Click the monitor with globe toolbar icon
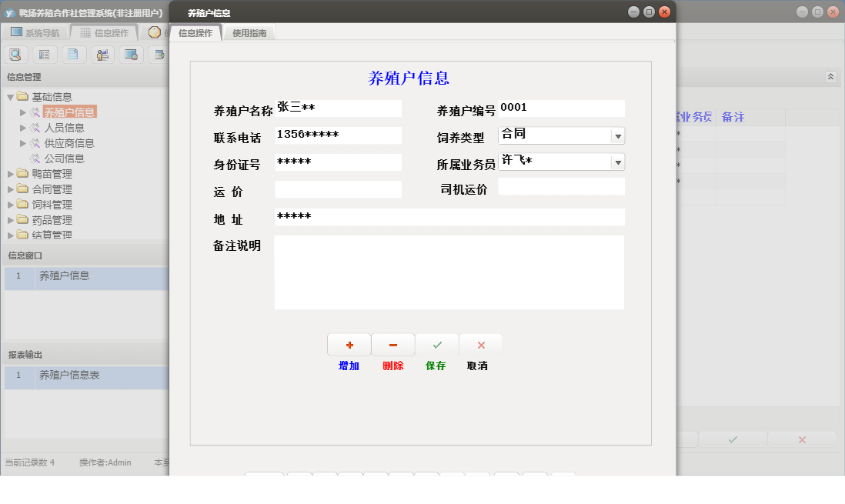845x504 pixels. 132,54
